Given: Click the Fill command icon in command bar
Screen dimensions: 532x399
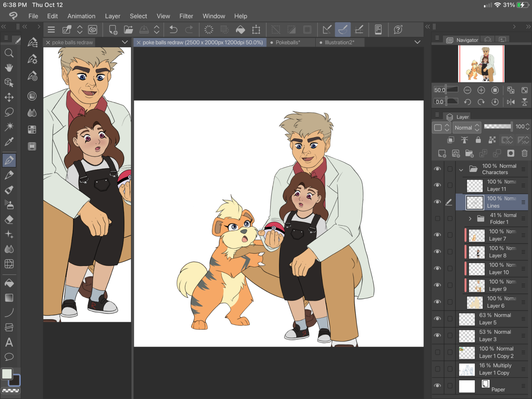Looking at the screenshot, I should point(240,30).
